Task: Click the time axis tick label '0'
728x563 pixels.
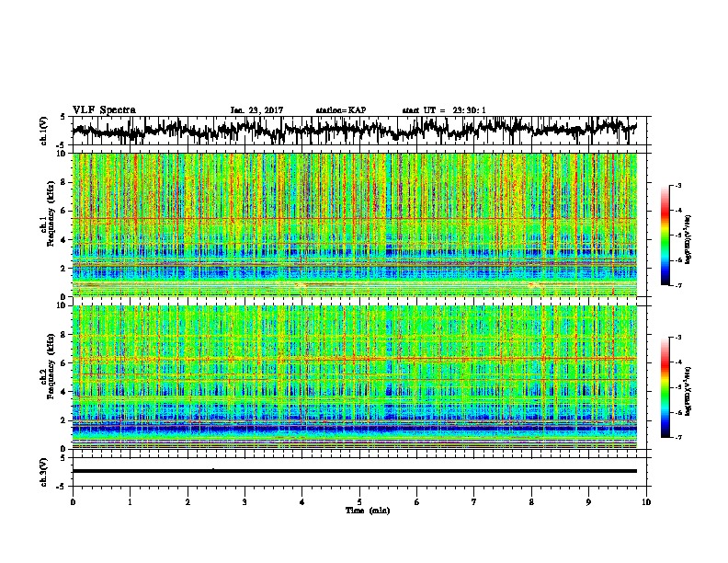Action: coord(73,501)
